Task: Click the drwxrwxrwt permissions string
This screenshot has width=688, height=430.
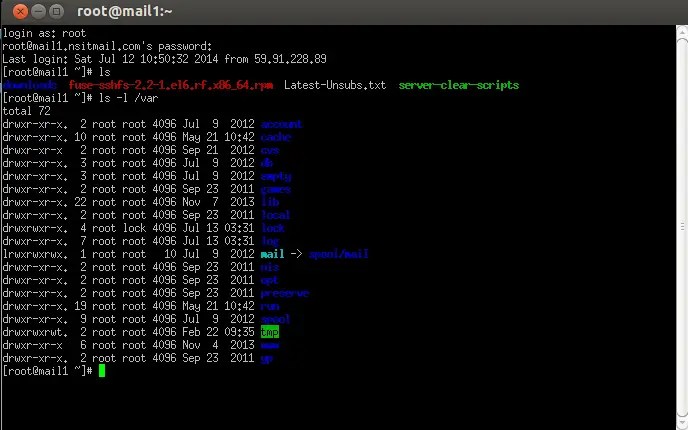Action: tap(35, 332)
